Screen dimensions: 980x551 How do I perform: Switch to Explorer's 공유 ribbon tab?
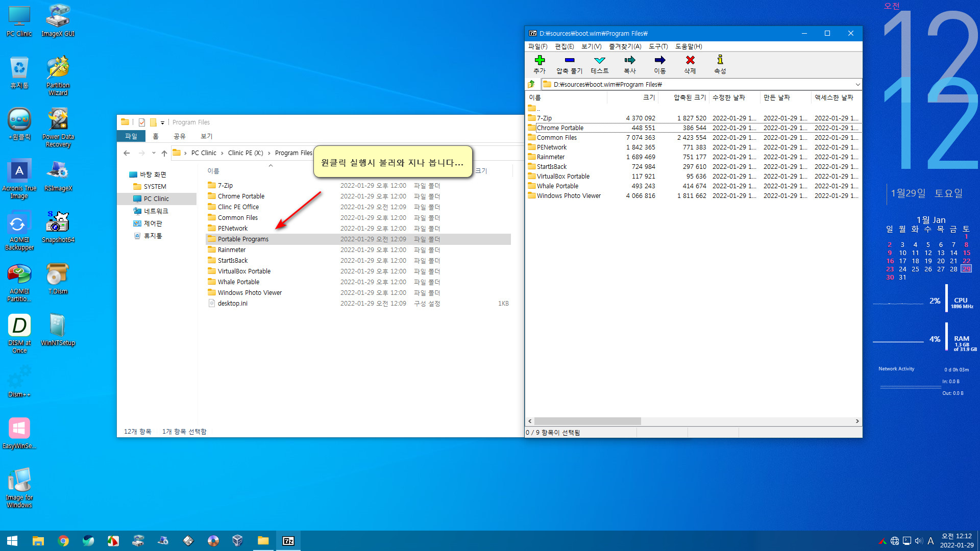coord(180,136)
